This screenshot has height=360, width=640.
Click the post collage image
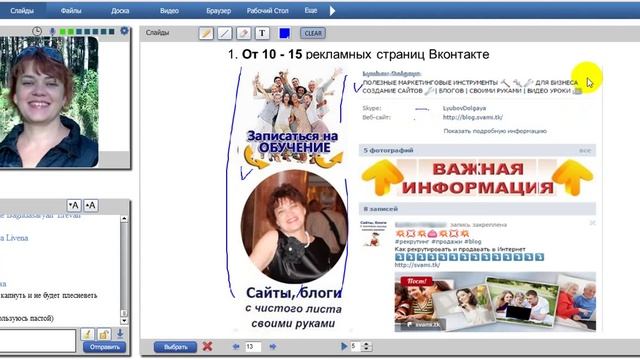495,302
